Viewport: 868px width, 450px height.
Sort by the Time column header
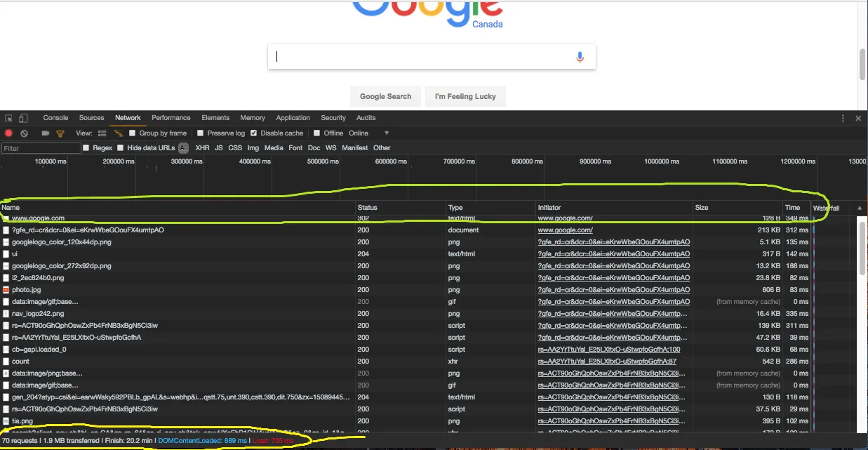796,208
